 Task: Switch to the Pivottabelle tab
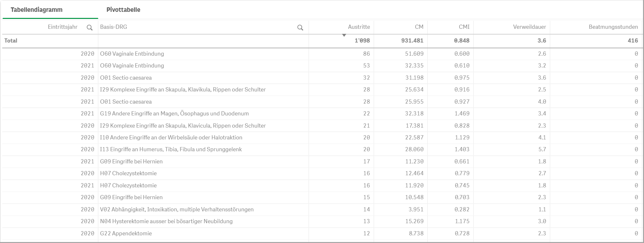pyautogui.click(x=123, y=10)
